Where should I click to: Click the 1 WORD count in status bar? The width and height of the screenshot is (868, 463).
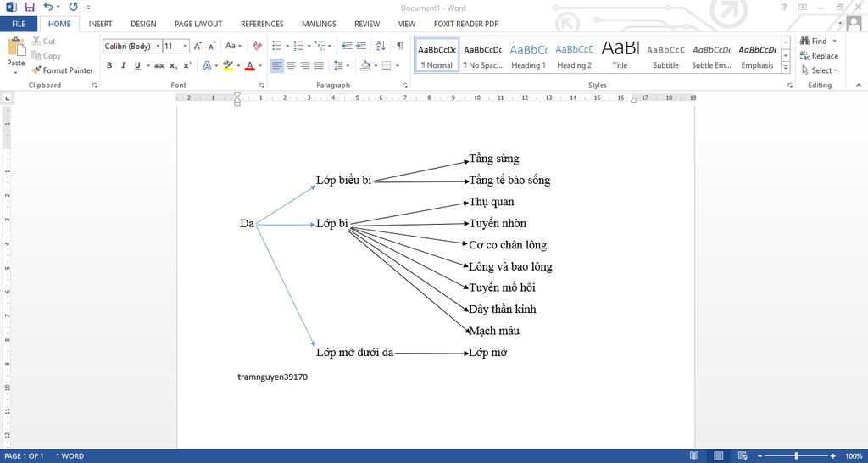tap(70, 456)
